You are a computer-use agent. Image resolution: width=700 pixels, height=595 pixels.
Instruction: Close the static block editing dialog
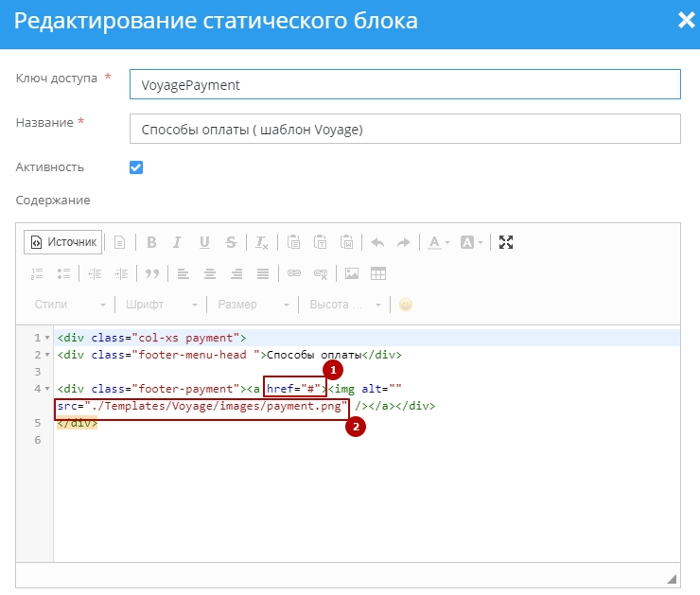coord(686,21)
